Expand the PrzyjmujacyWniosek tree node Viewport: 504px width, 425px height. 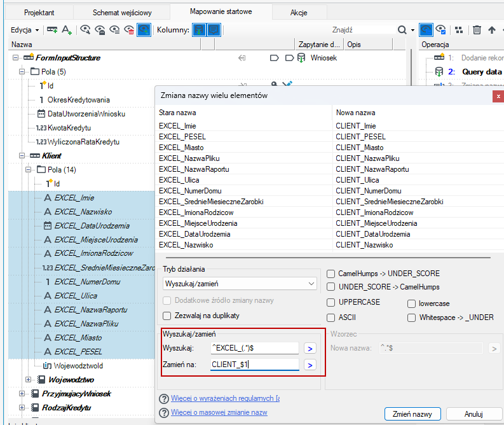[x=22, y=393]
